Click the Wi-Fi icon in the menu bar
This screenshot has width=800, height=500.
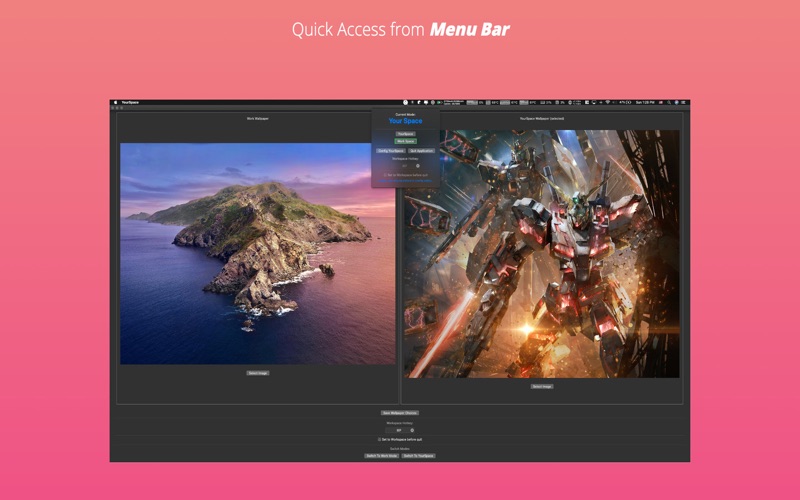(608, 103)
